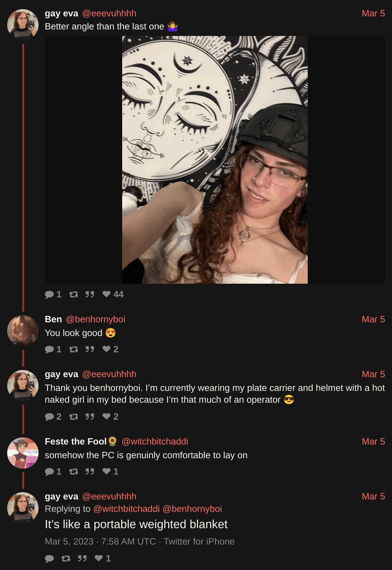Viewport: 392px width, 570px height.
Task: Like the portable weighted blanket tweet
Action: pos(99,558)
